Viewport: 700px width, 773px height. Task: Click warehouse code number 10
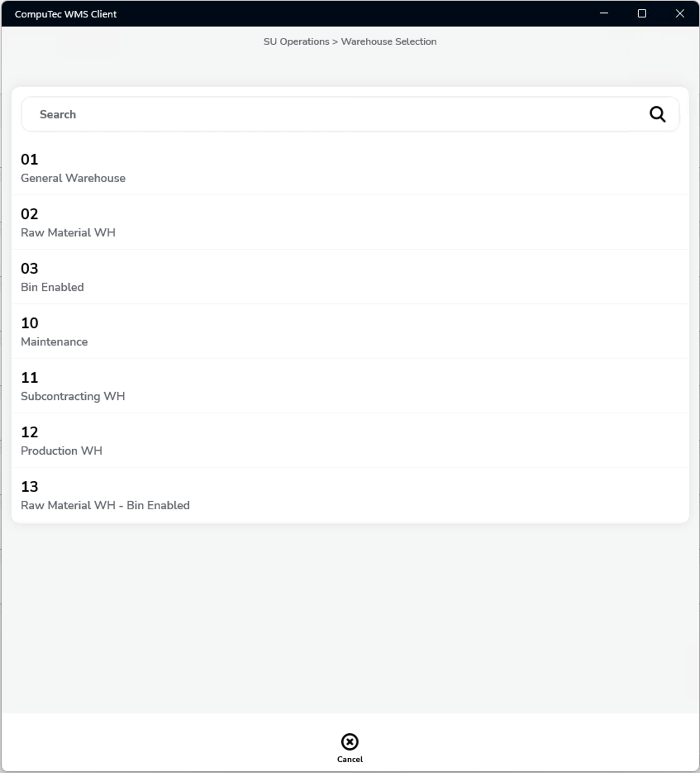29,323
